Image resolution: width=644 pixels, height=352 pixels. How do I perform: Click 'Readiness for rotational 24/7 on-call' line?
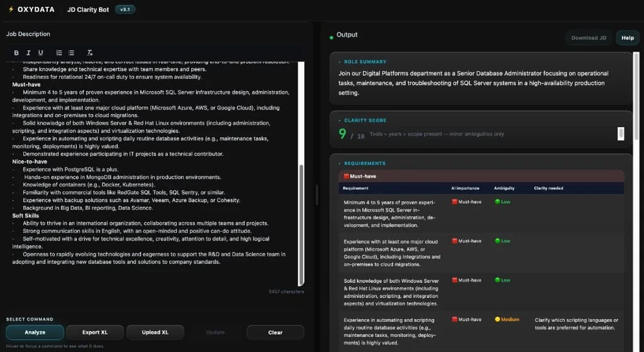click(112, 77)
